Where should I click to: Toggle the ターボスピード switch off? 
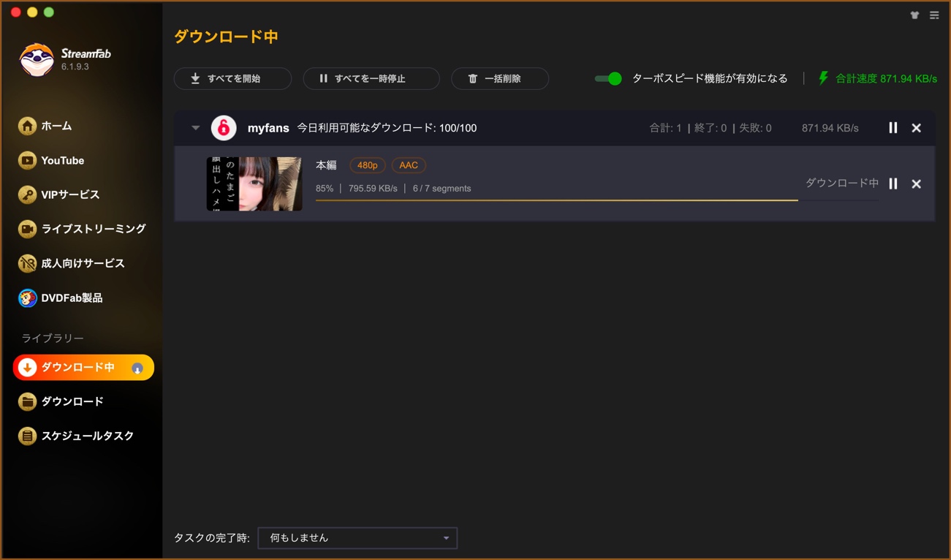click(608, 78)
